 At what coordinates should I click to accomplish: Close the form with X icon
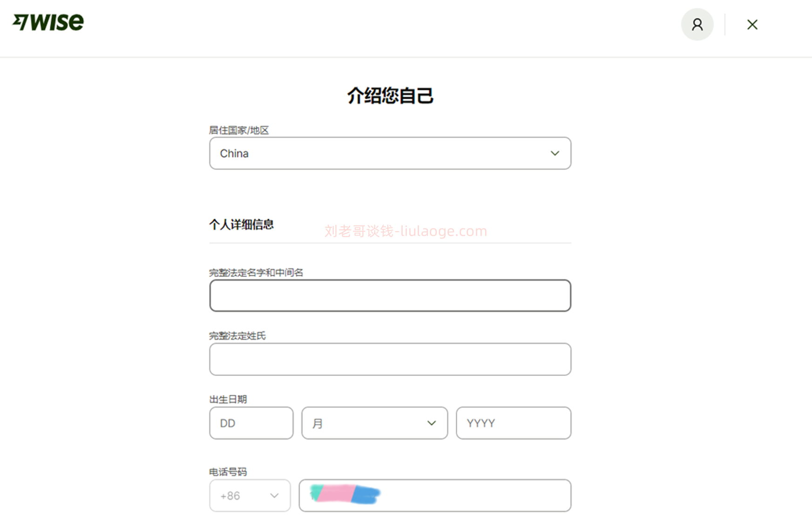click(x=752, y=25)
